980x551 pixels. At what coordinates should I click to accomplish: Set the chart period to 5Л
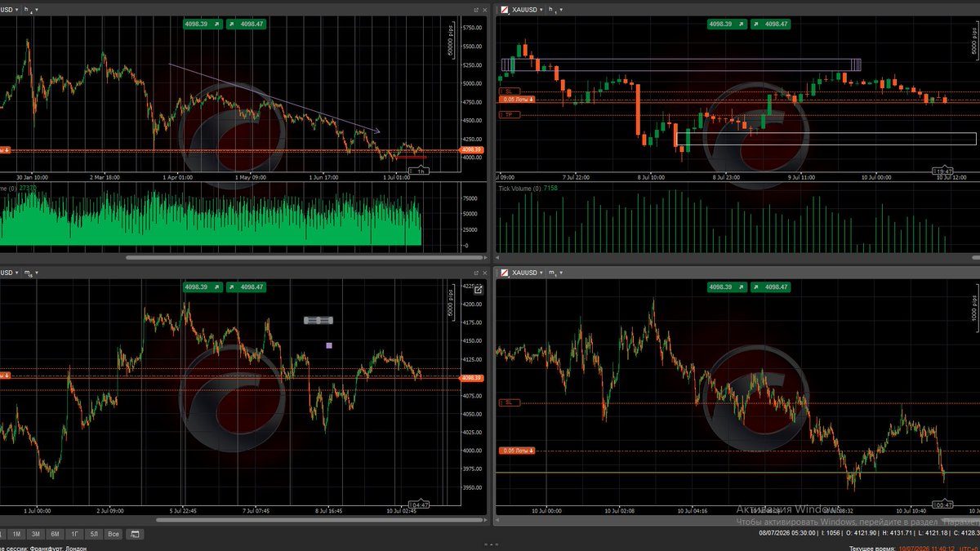coord(94,534)
